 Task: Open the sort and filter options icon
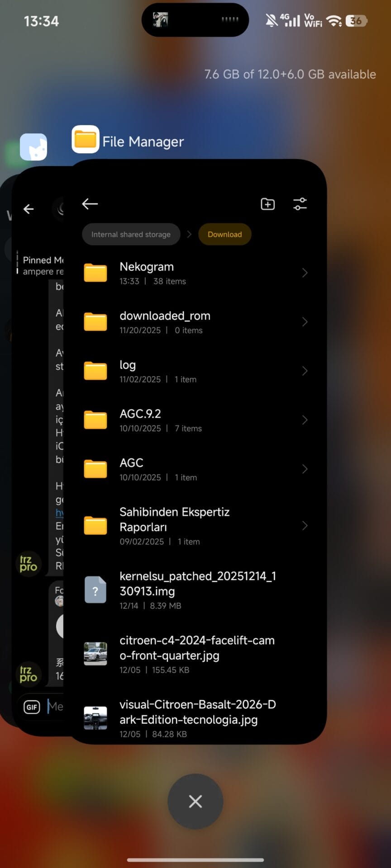pos(300,204)
